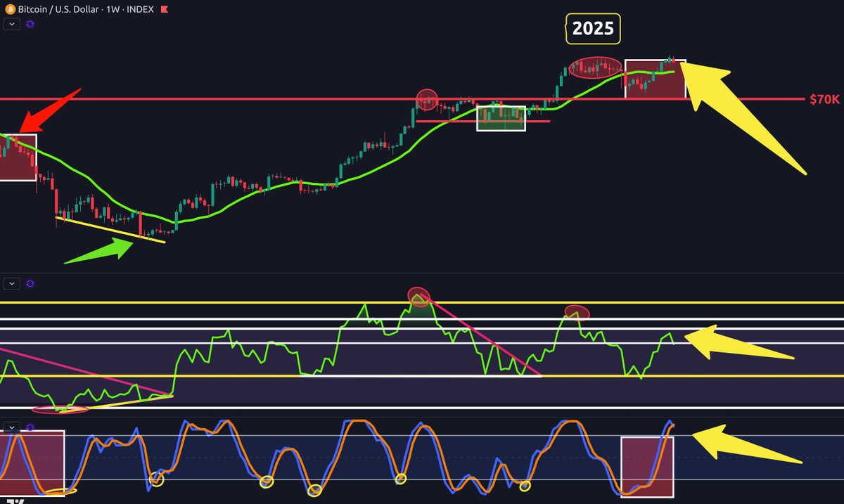Click the 2025 text label annotation
This screenshot has width=844, height=504.
pyautogui.click(x=593, y=30)
